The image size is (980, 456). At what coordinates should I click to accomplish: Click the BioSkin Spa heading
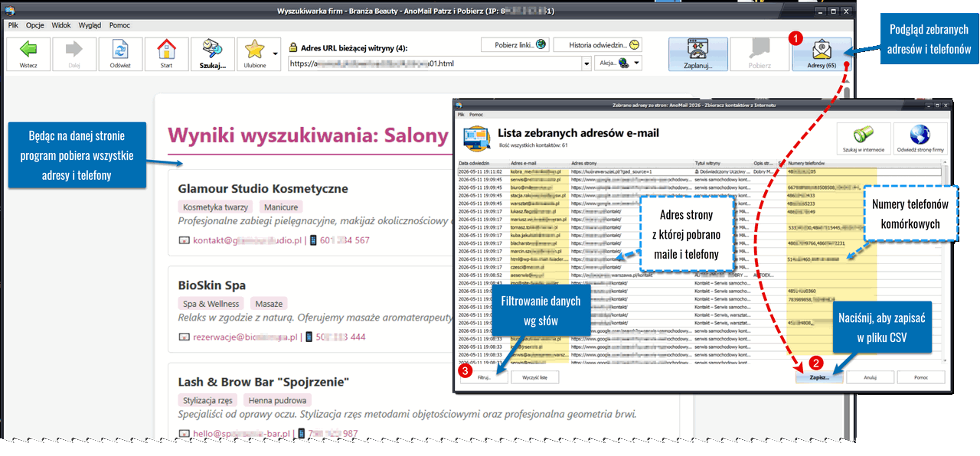(211, 285)
